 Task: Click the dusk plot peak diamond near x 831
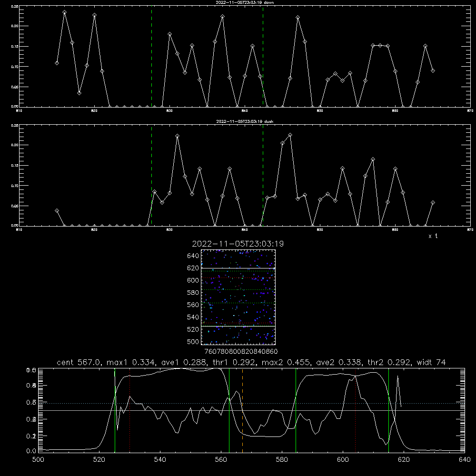tap(177, 136)
